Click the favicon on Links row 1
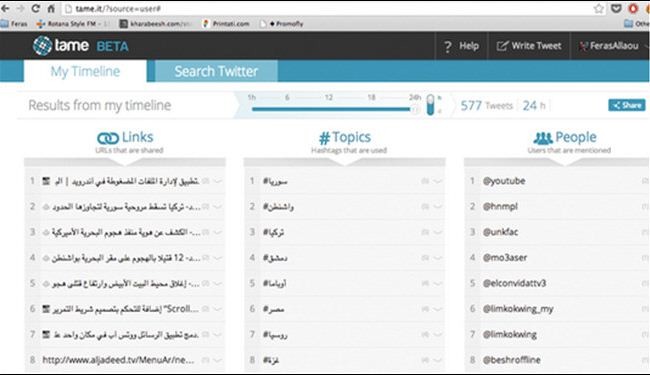The height and width of the screenshot is (375, 650). coord(46,181)
